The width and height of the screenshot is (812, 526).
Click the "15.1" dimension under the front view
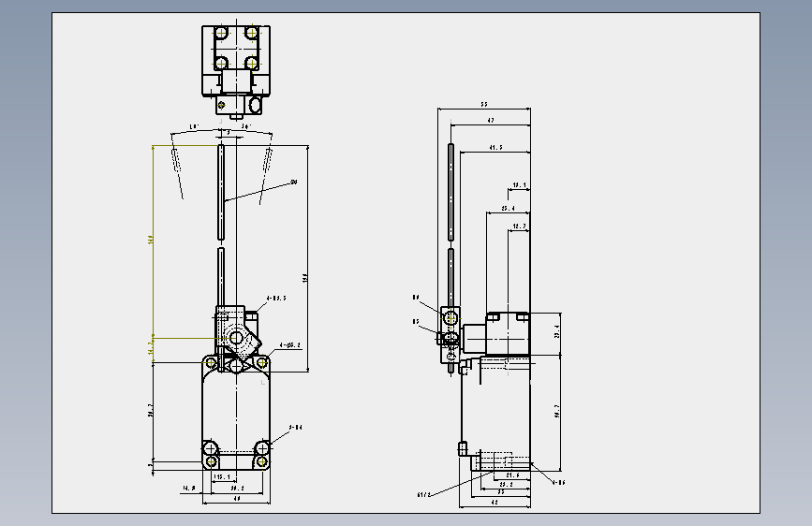[222, 476]
